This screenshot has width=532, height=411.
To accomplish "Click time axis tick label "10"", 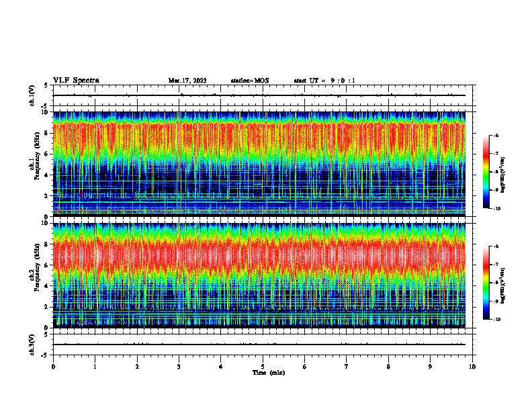I will [472, 367].
